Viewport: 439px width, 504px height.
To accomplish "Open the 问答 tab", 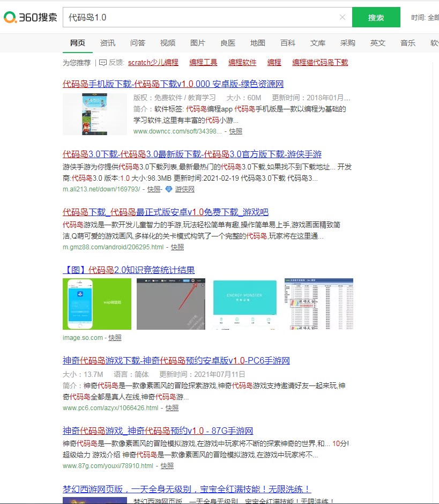I will pyautogui.click(x=138, y=43).
